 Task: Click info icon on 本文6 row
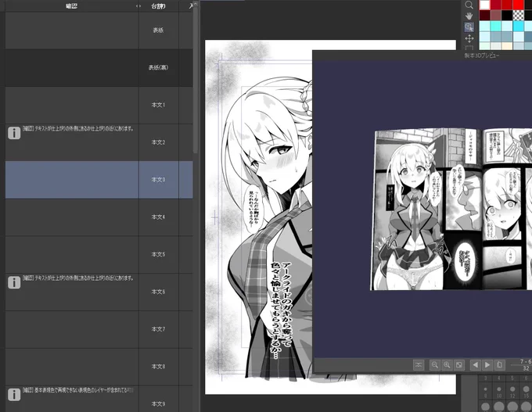click(x=14, y=282)
